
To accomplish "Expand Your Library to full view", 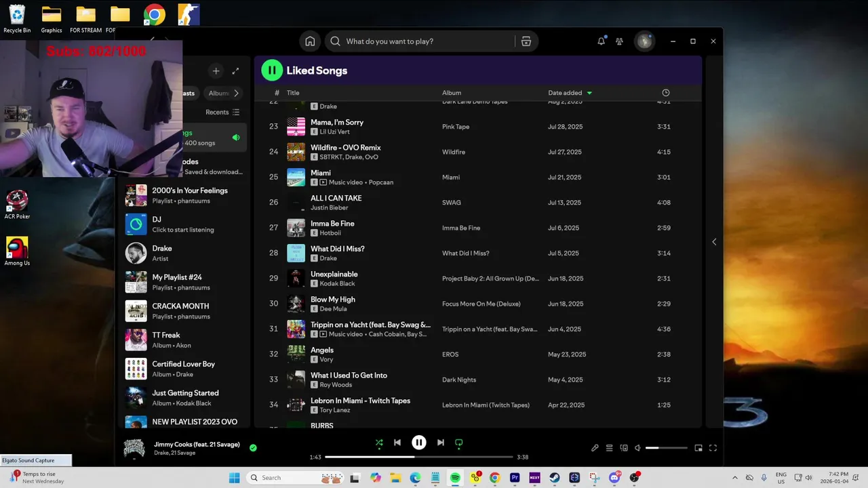I will point(235,70).
